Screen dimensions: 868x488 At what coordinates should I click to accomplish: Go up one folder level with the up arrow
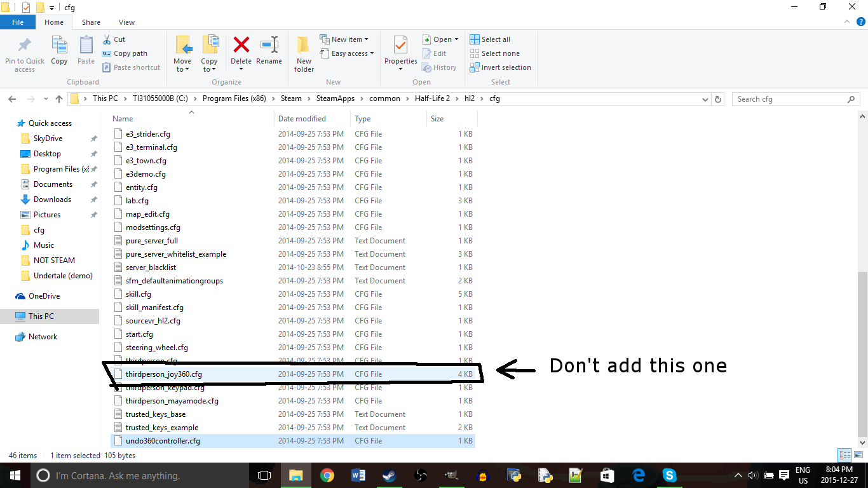pos(59,99)
